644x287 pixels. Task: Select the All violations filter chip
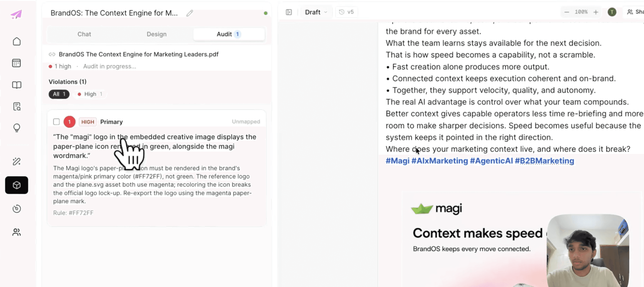pyautogui.click(x=59, y=94)
